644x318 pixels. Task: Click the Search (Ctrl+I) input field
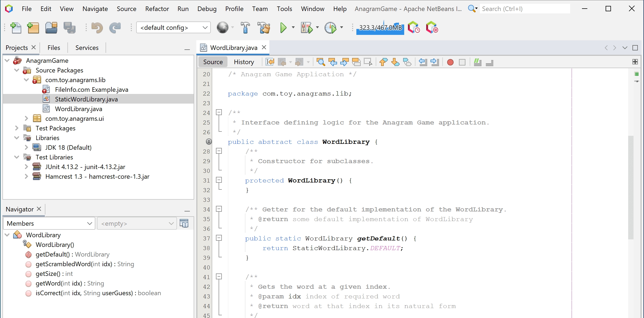[x=524, y=9]
